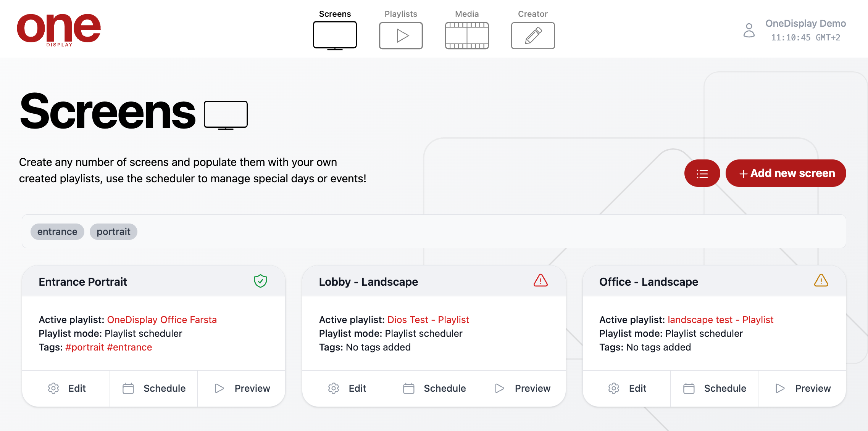
Task: Open the Playlists play icon tab
Action: (401, 35)
